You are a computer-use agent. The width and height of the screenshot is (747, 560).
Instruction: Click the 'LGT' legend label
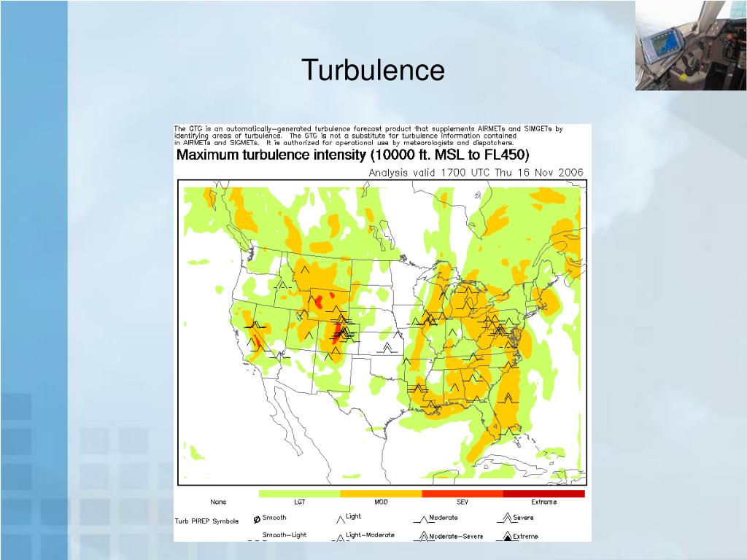click(300, 502)
